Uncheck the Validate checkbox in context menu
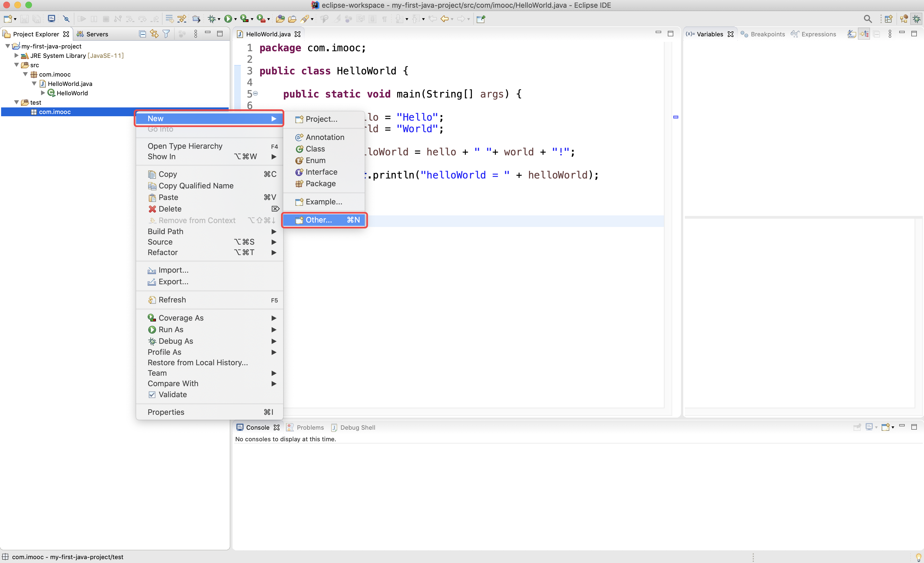Image resolution: width=924 pixels, height=563 pixels. tap(152, 394)
